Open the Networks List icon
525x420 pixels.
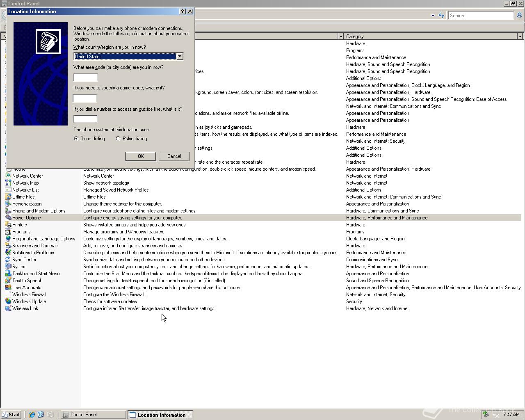[8, 190]
